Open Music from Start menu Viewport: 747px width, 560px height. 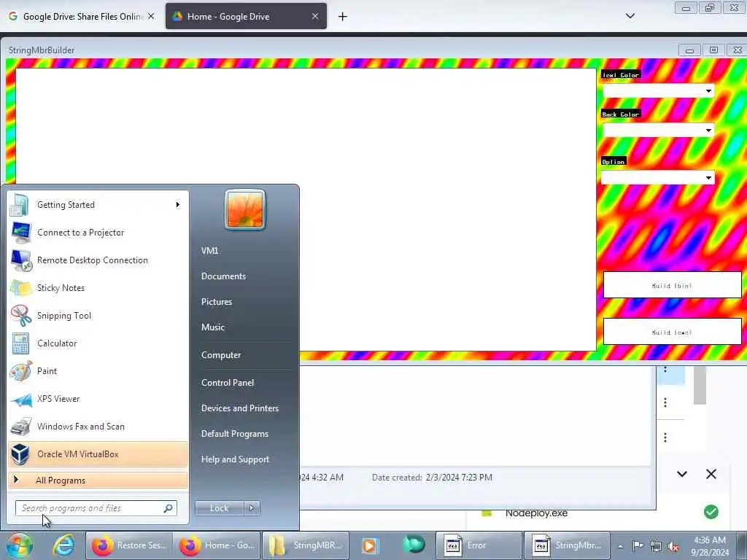[x=213, y=327]
